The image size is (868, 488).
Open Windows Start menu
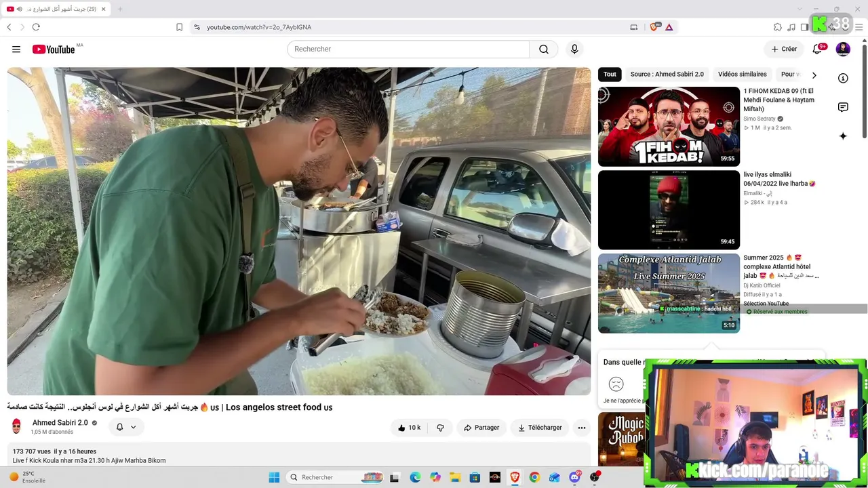click(274, 477)
